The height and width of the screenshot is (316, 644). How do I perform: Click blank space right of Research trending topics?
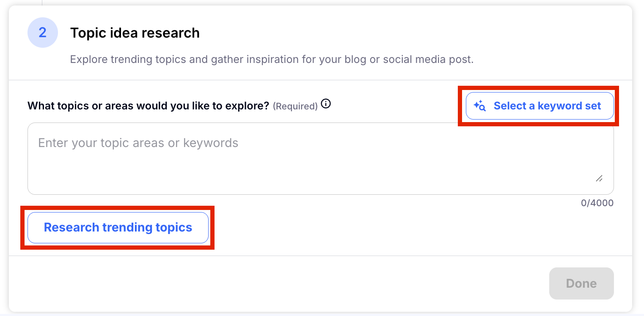point(381,228)
